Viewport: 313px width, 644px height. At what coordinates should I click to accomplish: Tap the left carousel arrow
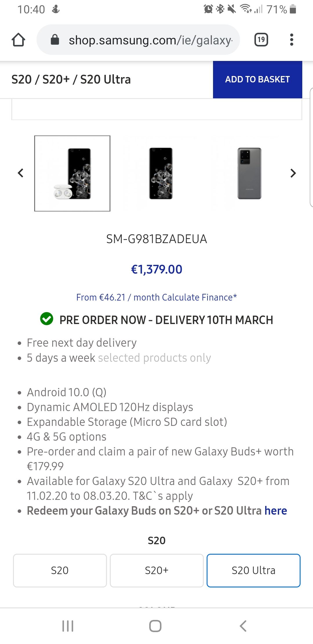pos(20,173)
